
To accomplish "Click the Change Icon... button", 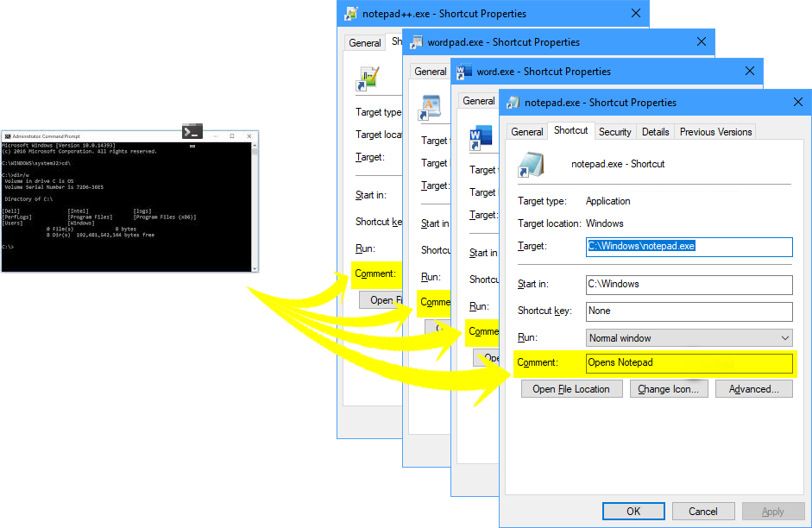I will pos(668,389).
